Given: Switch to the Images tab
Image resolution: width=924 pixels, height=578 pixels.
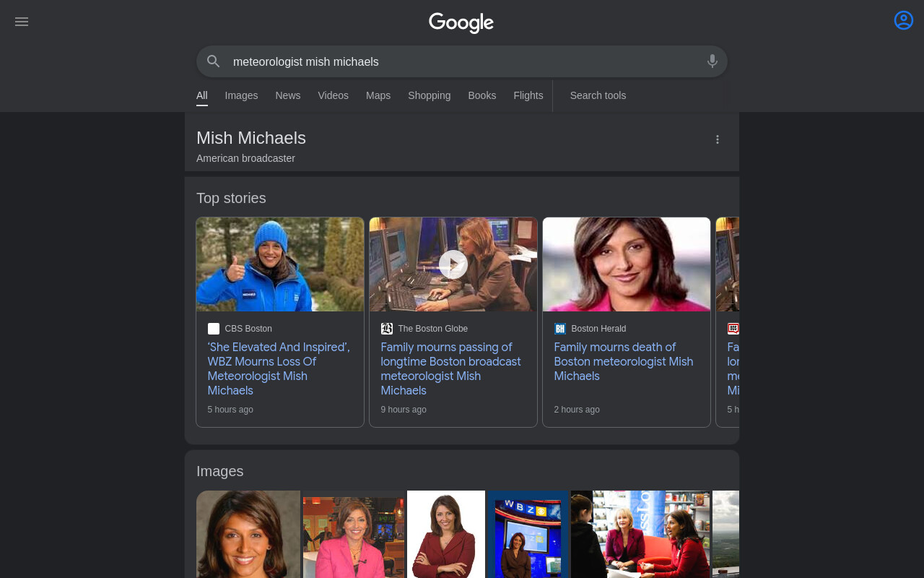Looking at the screenshot, I should click(241, 95).
